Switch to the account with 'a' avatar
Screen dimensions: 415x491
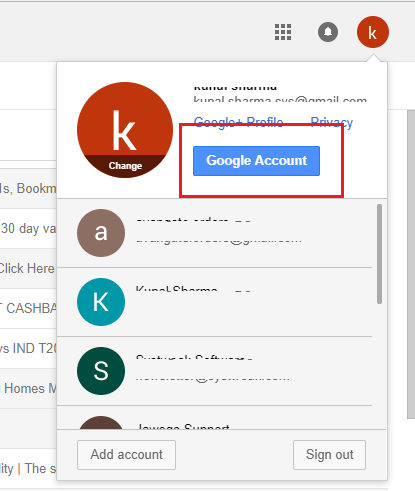coord(214,233)
